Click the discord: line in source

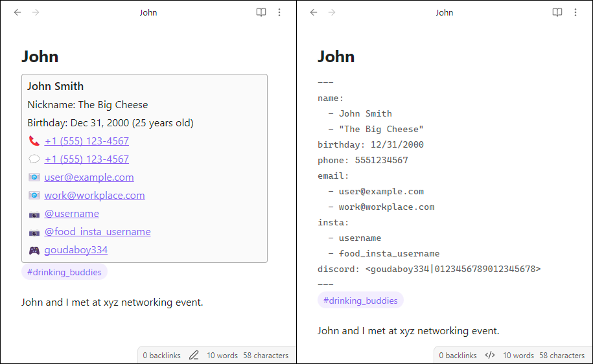(429, 269)
